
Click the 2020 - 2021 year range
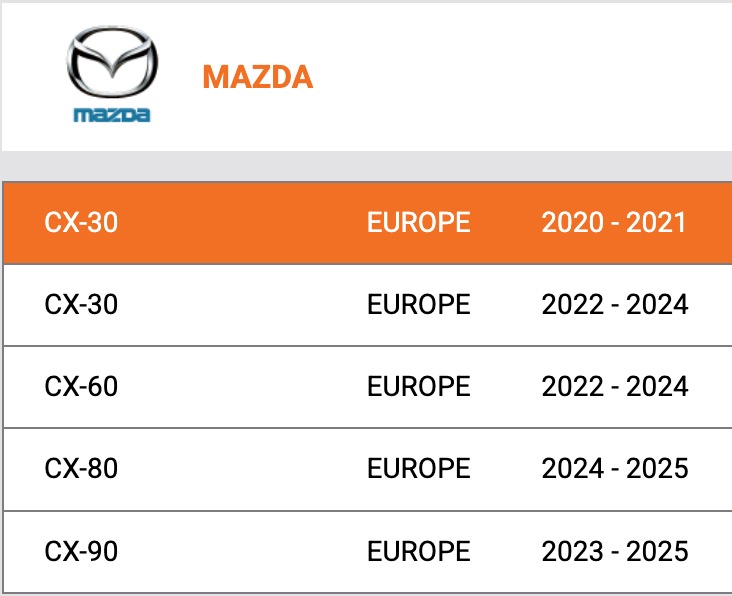pos(614,222)
